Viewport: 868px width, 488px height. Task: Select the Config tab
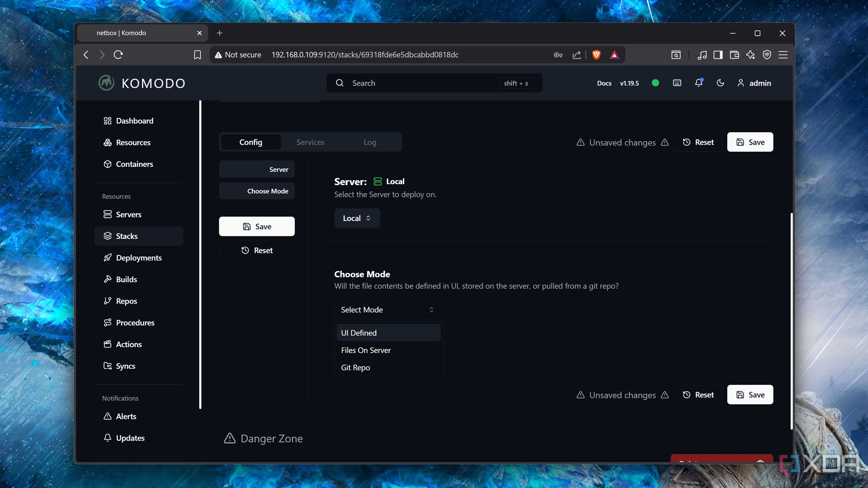coord(251,142)
